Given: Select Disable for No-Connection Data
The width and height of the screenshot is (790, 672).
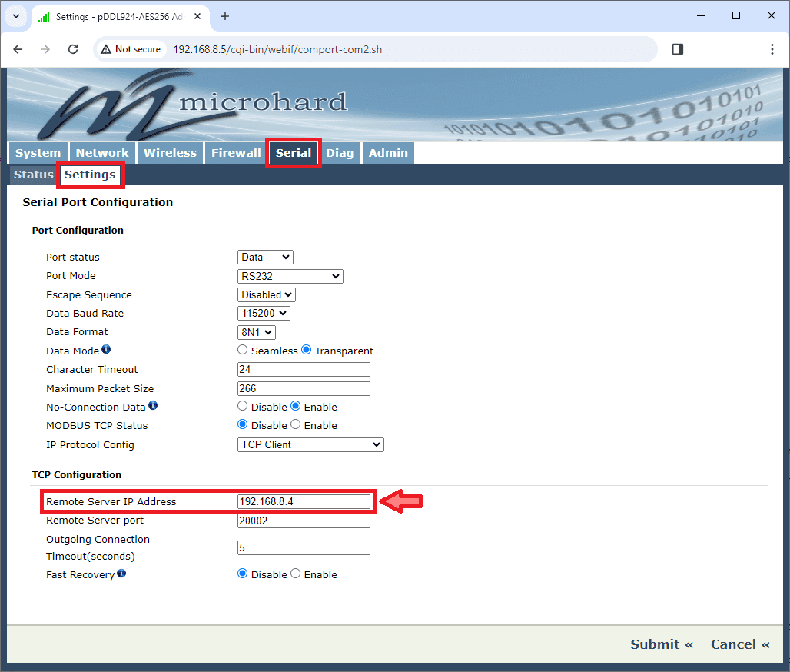Looking at the screenshot, I should [x=243, y=407].
